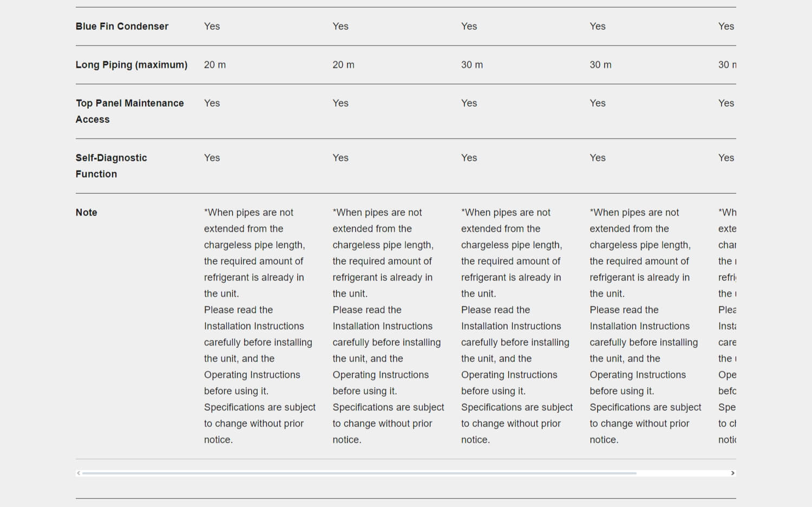Viewport: 812px width, 507px height.
Task: Click the first 20 m Long Piping value
Action: pos(215,65)
